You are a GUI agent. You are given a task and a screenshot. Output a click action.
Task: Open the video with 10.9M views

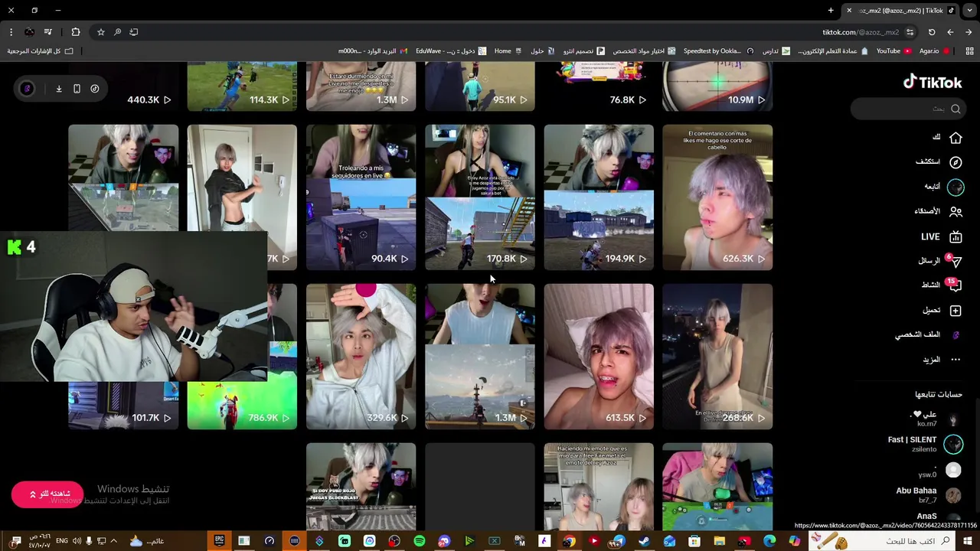click(717, 86)
